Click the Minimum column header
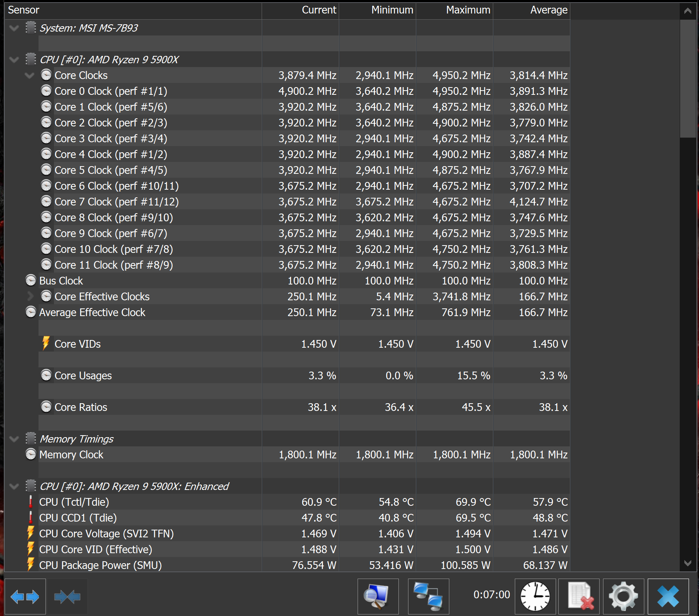This screenshot has width=699, height=616. click(x=378, y=10)
